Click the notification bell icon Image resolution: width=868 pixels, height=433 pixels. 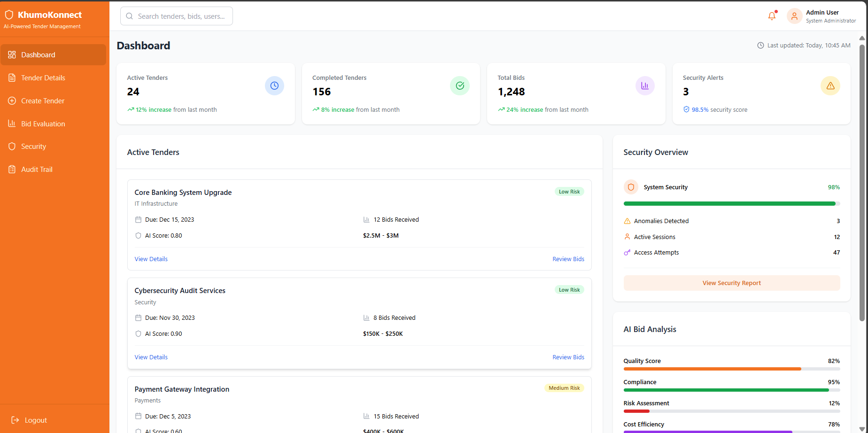pyautogui.click(x=772, y=16)
